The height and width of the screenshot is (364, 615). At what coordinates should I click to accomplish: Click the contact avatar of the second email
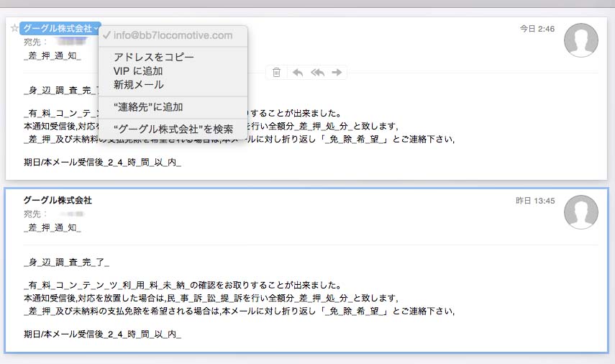coord(581,211)
